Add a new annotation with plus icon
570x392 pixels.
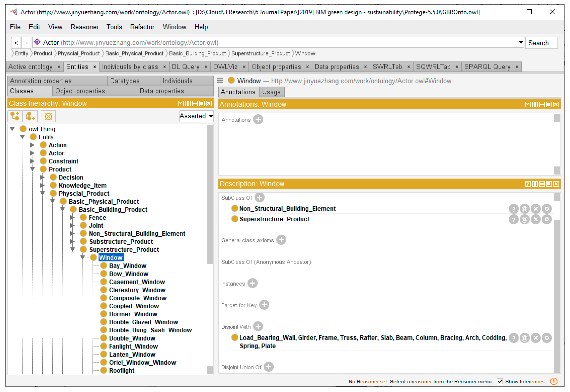[258, 120]
